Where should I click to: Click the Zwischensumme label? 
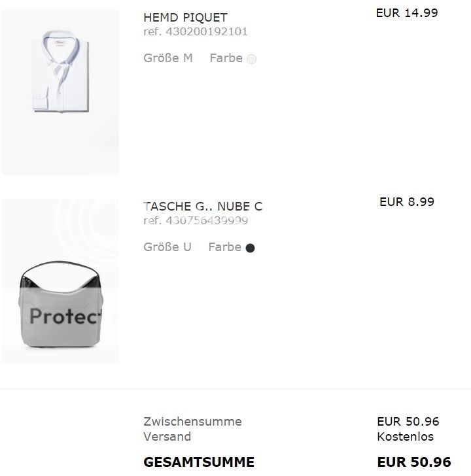(192, 422)
